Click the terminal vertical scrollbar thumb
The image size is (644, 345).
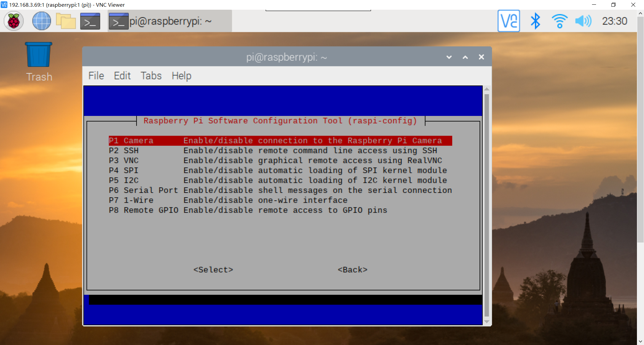(487, 205)
